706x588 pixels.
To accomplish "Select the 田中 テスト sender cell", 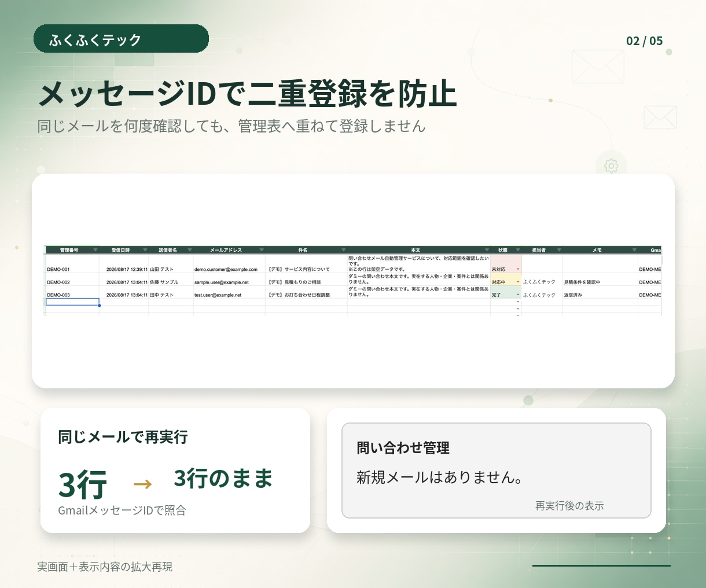I will [171, 292].
